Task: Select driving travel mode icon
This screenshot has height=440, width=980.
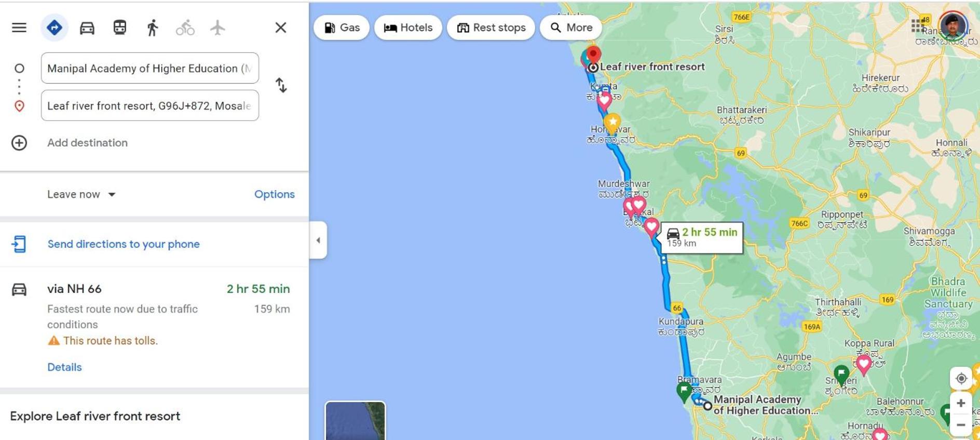Action: (87, 28)
